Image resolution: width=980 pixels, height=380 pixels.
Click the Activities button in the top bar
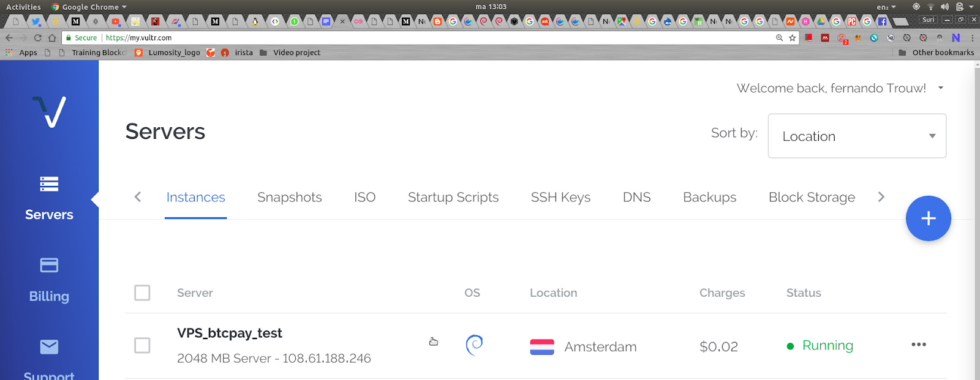(23, 7)
